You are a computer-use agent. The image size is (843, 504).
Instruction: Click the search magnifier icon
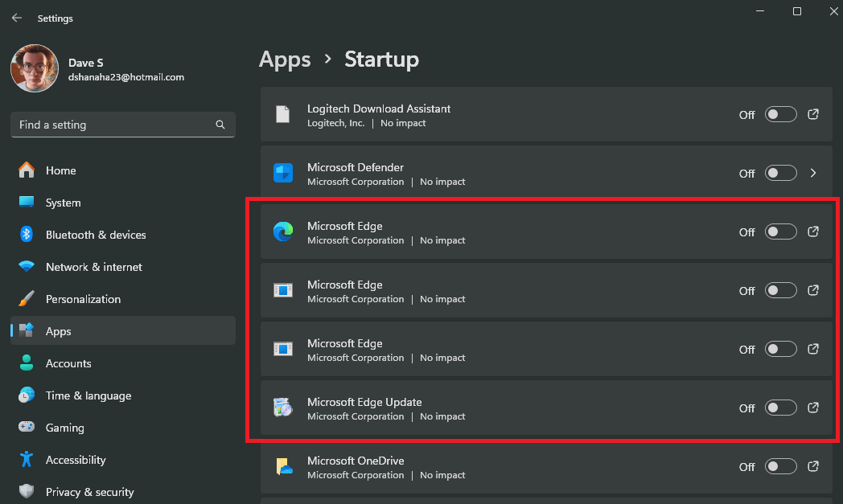[x=220, y=125]
